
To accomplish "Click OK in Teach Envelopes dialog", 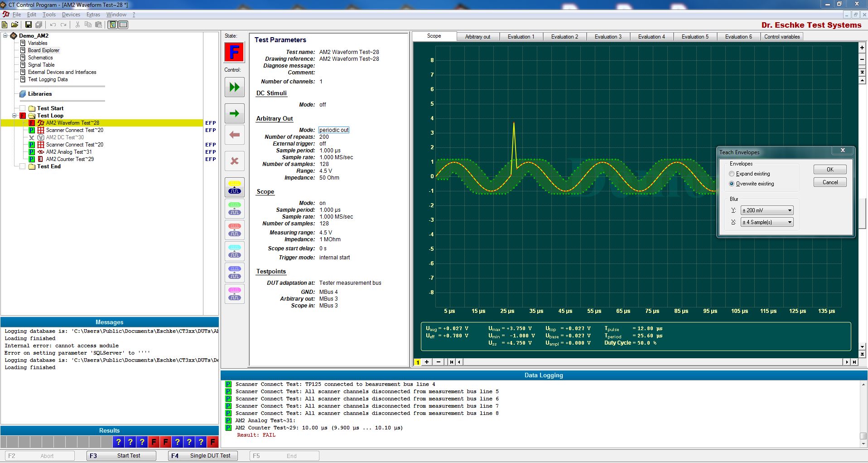I will (829, 170).
